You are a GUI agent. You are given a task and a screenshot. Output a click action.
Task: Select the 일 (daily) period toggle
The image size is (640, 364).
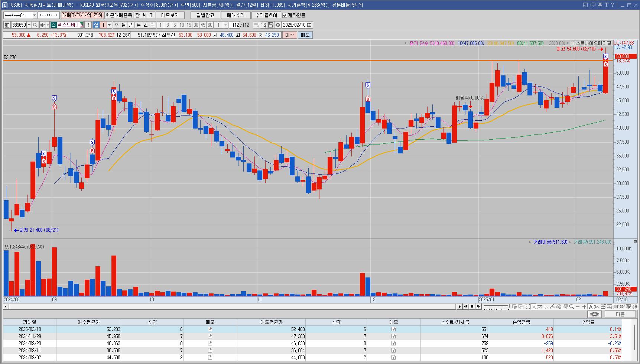[x=96, y=25]
